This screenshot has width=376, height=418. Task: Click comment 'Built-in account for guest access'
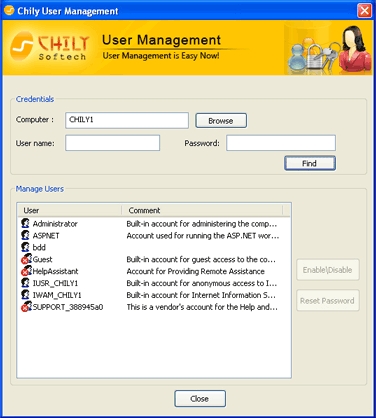pyautogui.click(x=201, y=259)
